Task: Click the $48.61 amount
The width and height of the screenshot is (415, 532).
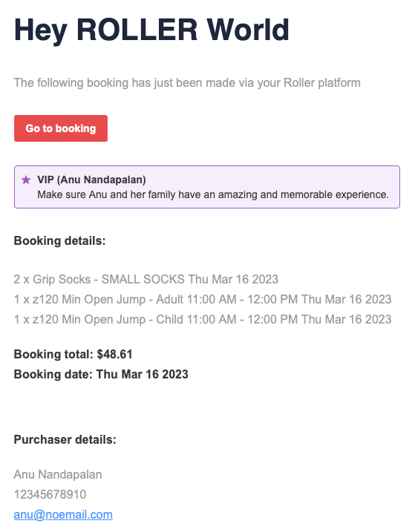Action: coord(114,354)
